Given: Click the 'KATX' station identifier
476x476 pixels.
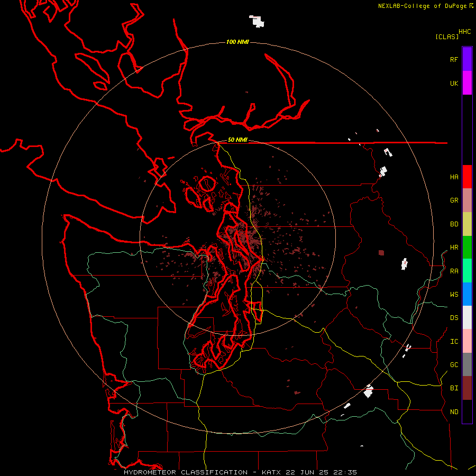Looking at the screenshot, I should coord(271,472).
